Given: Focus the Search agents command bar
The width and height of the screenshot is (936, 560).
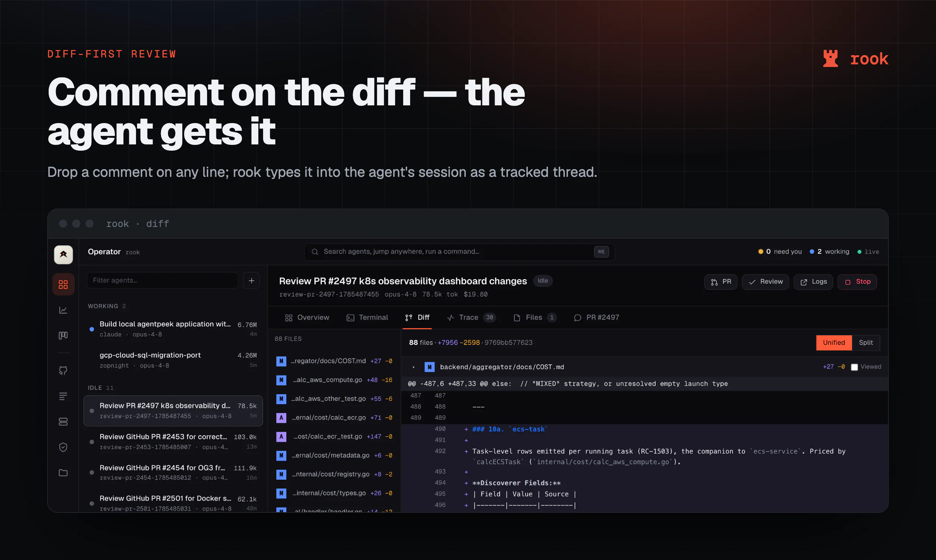Looking at the screenshot, I should (459, 252).
